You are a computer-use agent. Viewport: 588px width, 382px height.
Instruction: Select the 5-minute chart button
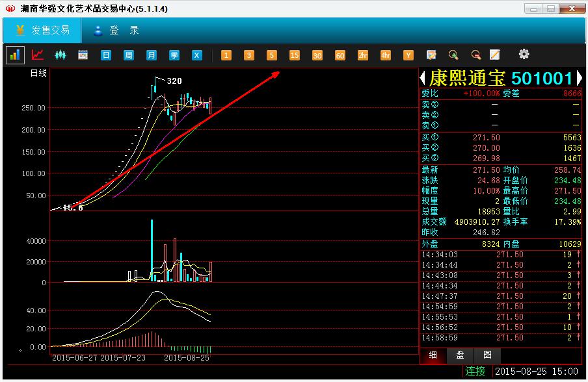271,55
